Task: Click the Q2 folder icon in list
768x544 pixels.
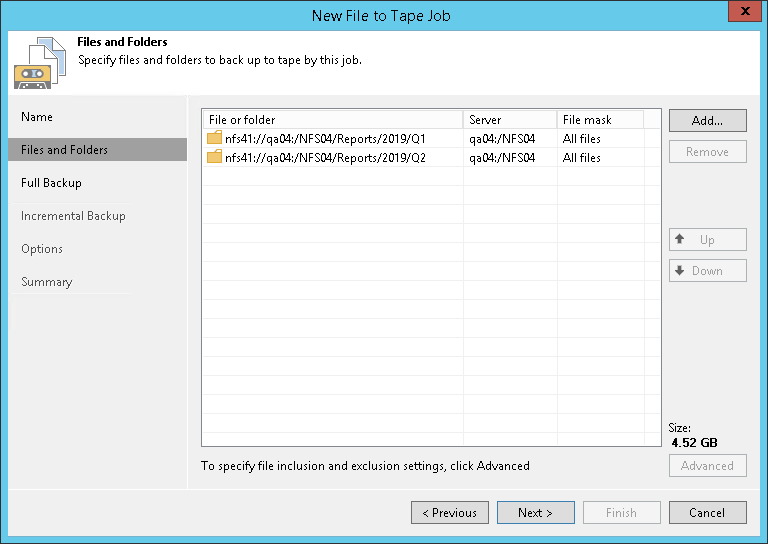Action: pos(214,158)
